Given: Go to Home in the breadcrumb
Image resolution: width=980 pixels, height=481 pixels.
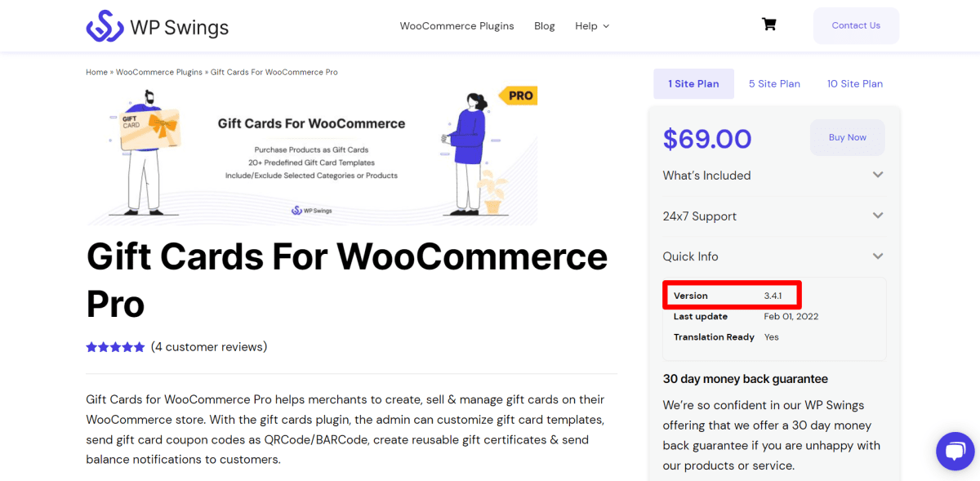Looking at the screenshot, I should [96, 72].
